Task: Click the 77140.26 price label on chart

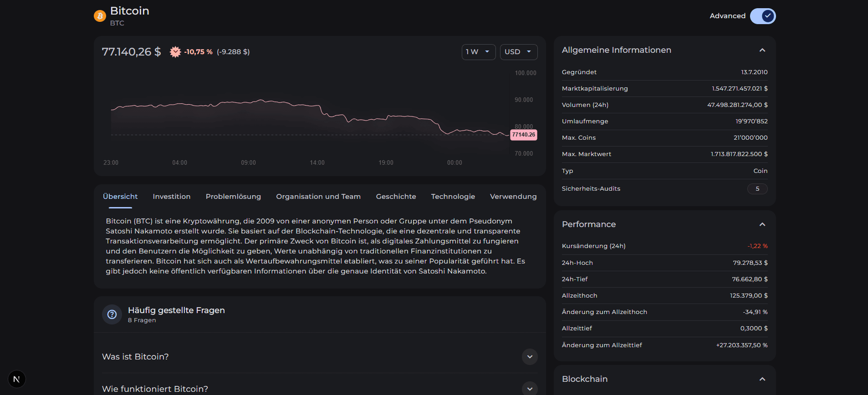Action: point(523,135)
